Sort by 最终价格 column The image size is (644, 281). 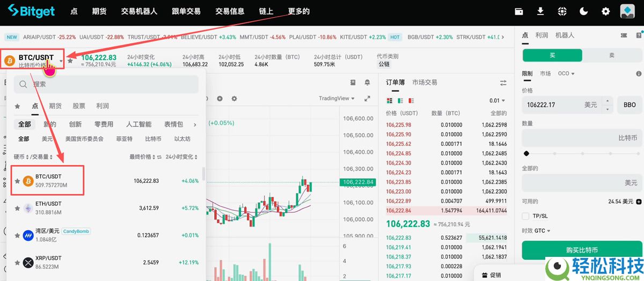143,157
